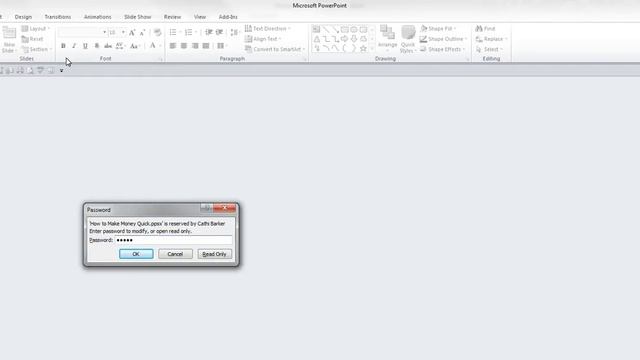The height and width of the screenshot is (360, 640).
Task: Open the Layout dropdown
Action: coord(36,29)
